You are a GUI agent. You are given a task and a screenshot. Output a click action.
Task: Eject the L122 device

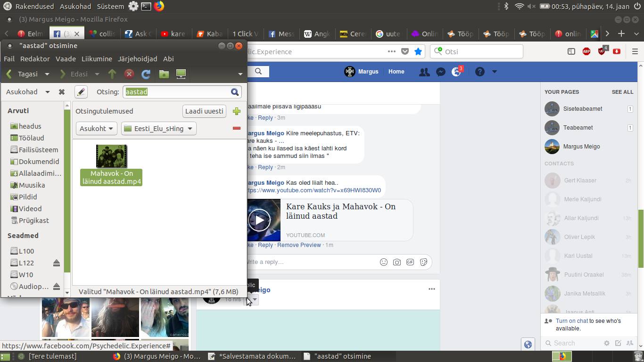click(57, 263)
